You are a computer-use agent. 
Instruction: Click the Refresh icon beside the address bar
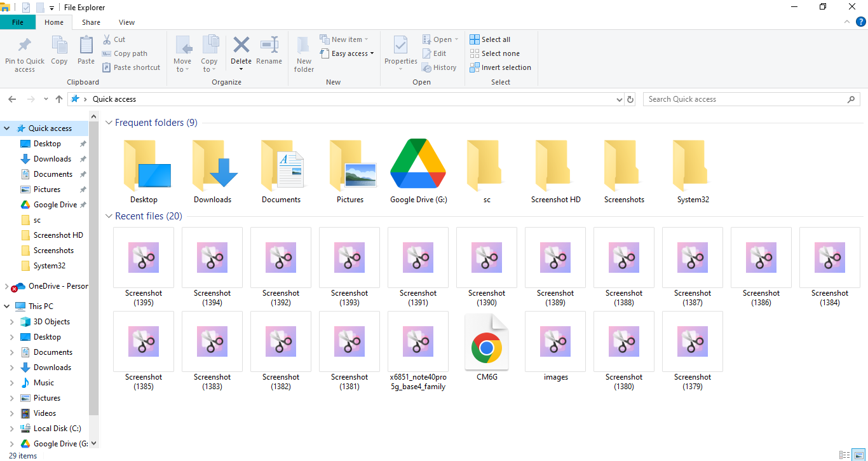[630, 99]
